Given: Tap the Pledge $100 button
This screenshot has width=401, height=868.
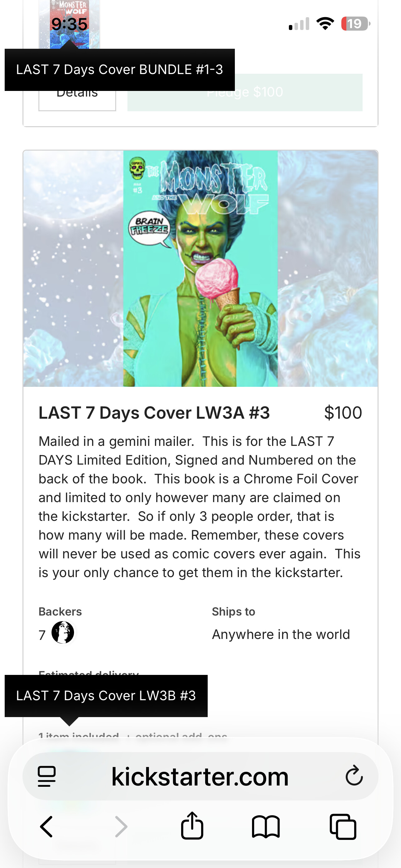Looking at the screenshot, I should click(x=245, y=92).
